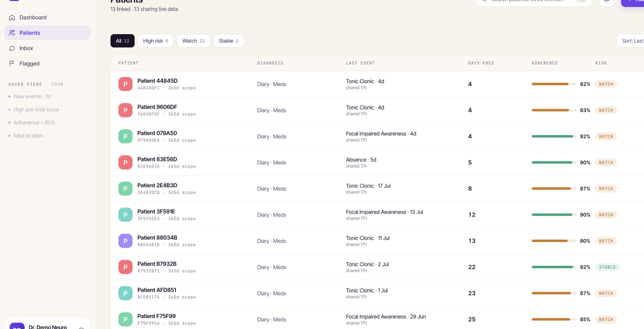Click the WATCH badge for Patient AFD851
This screenshot has width=644, height=329.
tap(606, 294)
